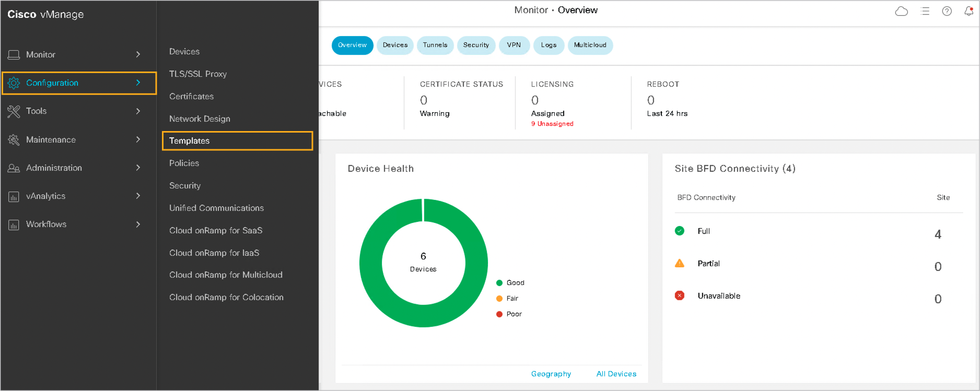The image size is (980, 391).
Task: Open the cloud icon in top bar
Action: click(902, 11)
